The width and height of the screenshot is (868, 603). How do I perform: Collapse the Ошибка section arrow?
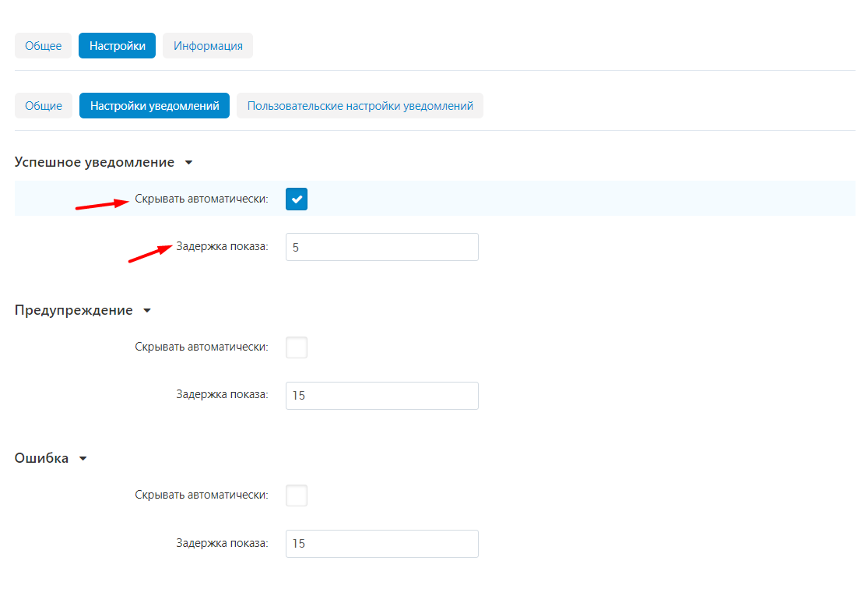[x=83, y=459]
